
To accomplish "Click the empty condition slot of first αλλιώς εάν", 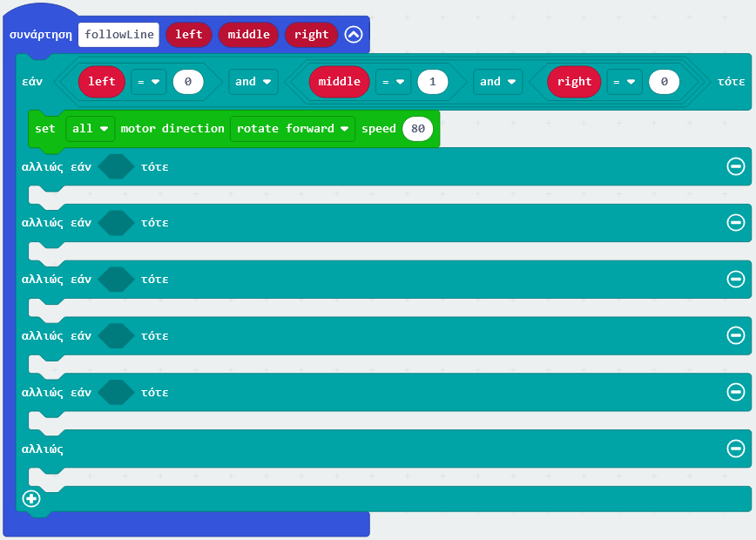I will pos(116,167).
